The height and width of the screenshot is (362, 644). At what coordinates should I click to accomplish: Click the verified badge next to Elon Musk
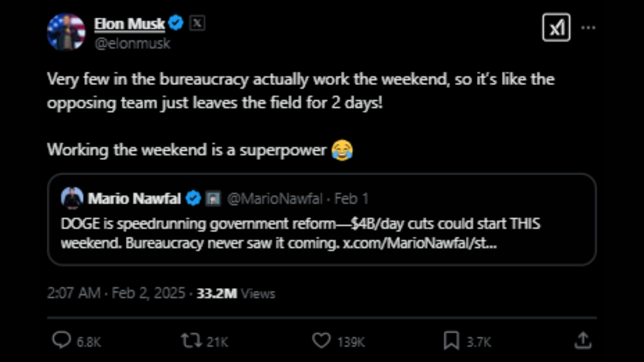tap(175, 23)
